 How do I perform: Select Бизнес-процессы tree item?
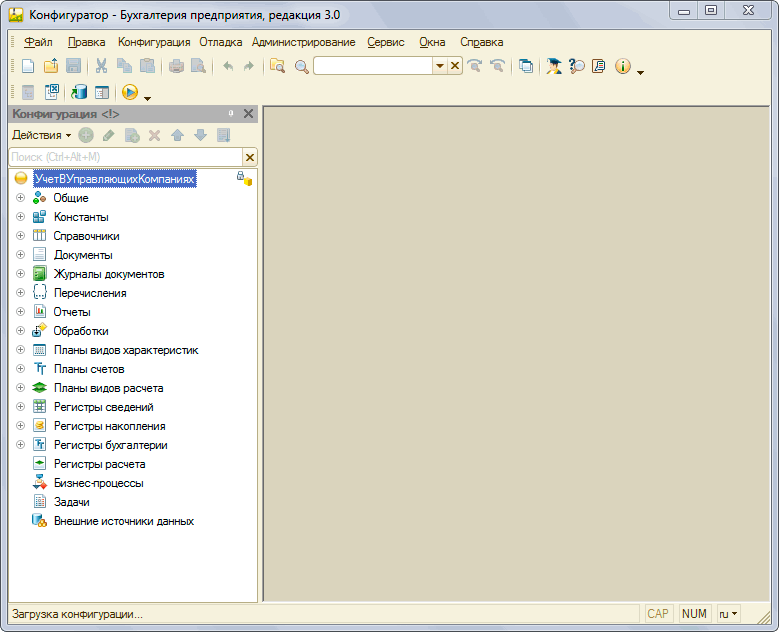[98, 483]
